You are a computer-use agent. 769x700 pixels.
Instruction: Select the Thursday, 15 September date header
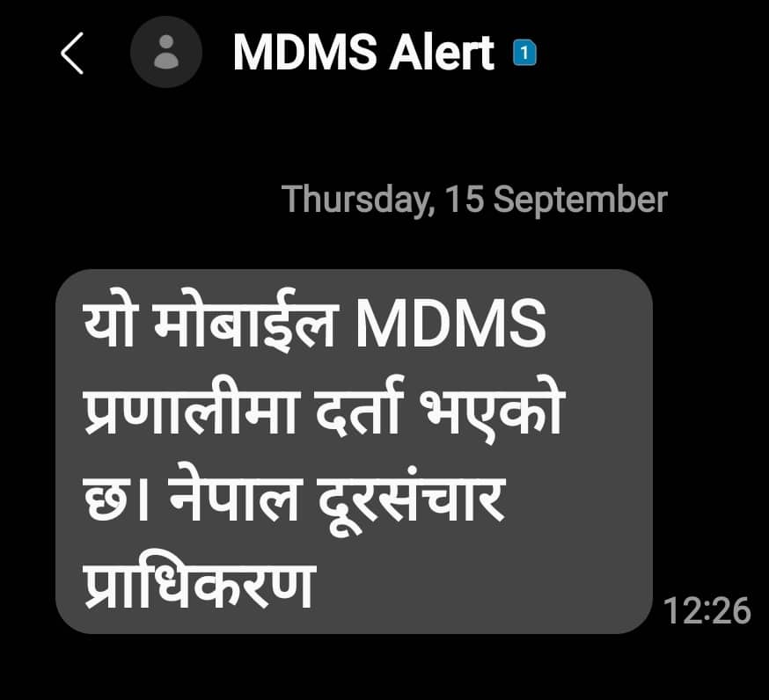click(474, 199)
